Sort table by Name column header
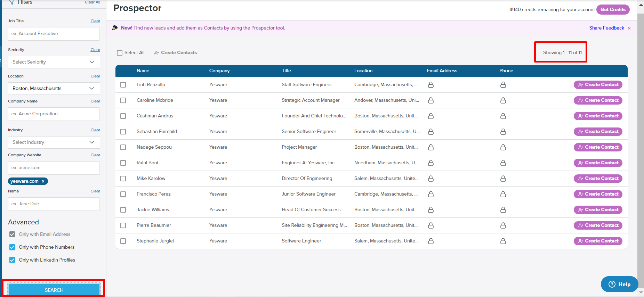644x297 pixels. (x=143, y=71)
